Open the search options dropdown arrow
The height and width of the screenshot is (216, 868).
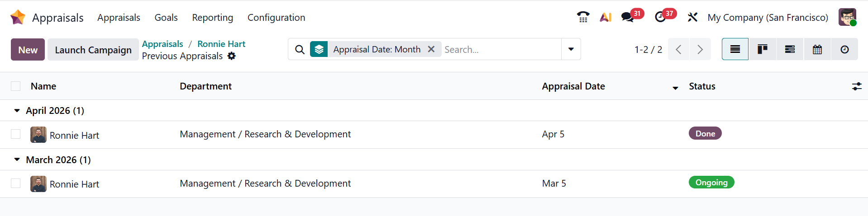(571, 49)
